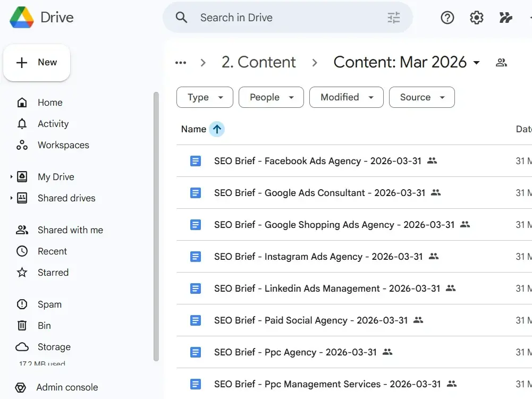Select Workspaces in the sidebar
Screen dimensions: 532x399
[x=63, y=145]
